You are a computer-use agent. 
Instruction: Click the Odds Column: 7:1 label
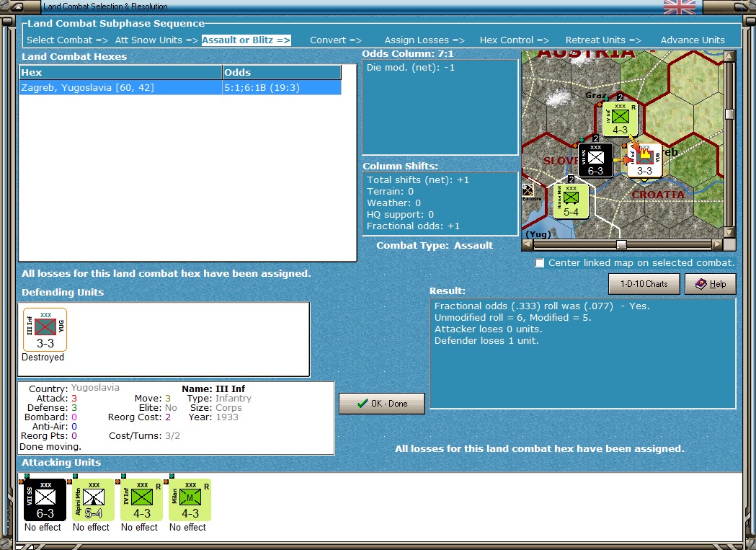point(408,53)
